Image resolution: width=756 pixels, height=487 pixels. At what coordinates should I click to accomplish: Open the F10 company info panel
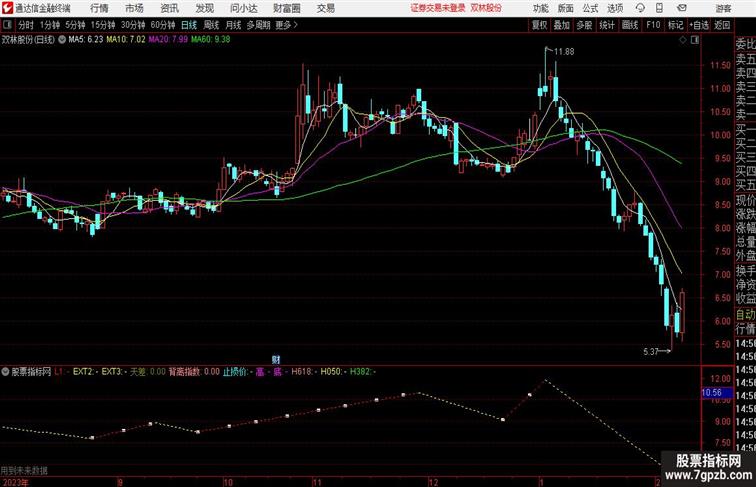653,25
